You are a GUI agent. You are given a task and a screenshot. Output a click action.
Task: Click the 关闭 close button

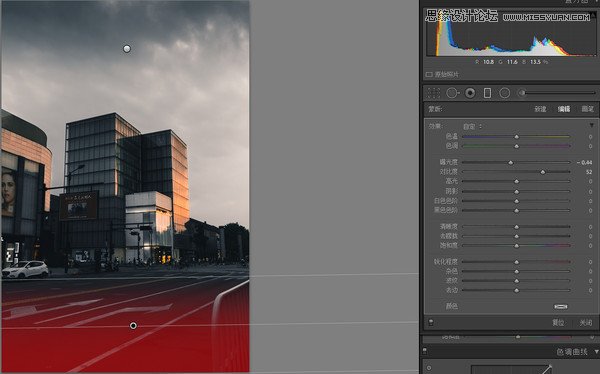pyautogui.click(x=585, y=323)
